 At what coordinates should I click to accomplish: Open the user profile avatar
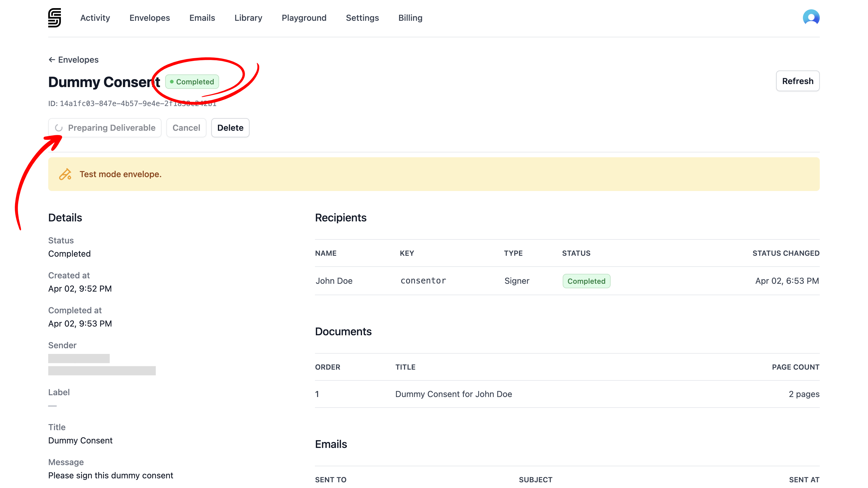click(811, 17)
